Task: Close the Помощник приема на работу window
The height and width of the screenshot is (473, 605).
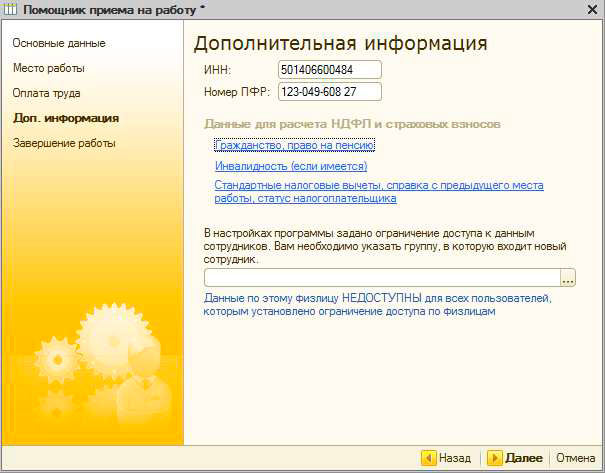Action: tap(592, 9)
